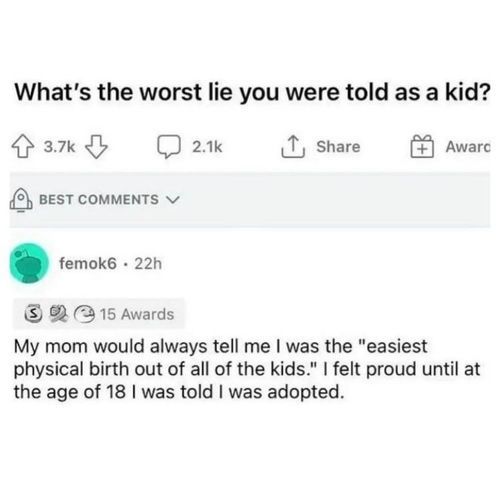The image size is (500, 478).
Task: Select the silver award badge icon
Action: pyautogui.click(x=33, y=314)
